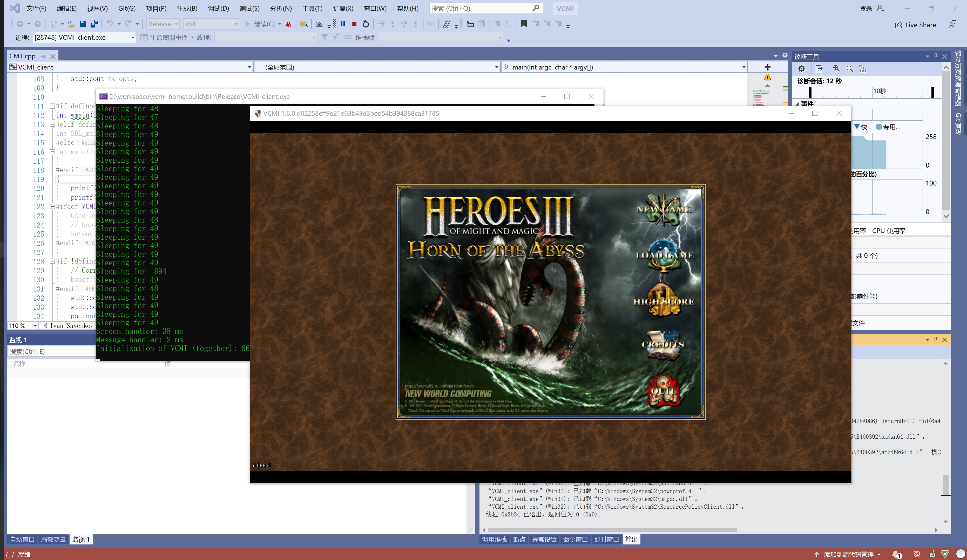Switch to the 局部变量 tab
967x560 pixels.
pos(53,539)
